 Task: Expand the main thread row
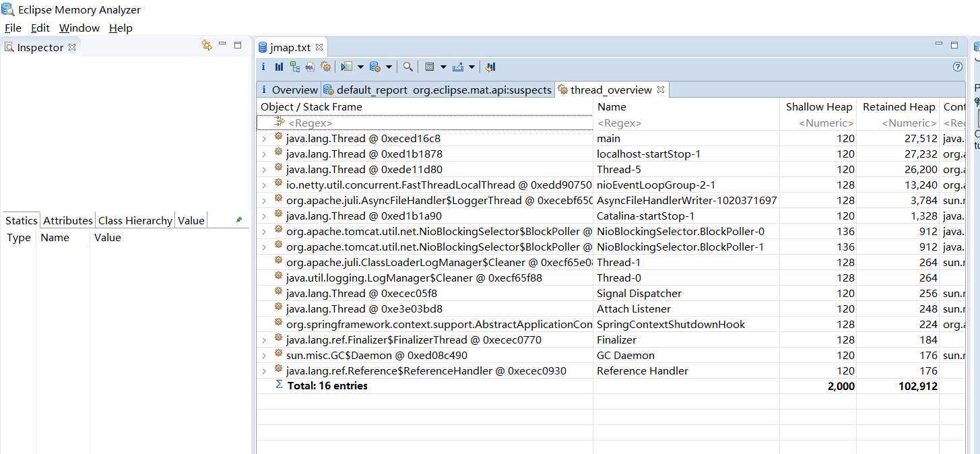pyautogui.click(x=264, y=139)
